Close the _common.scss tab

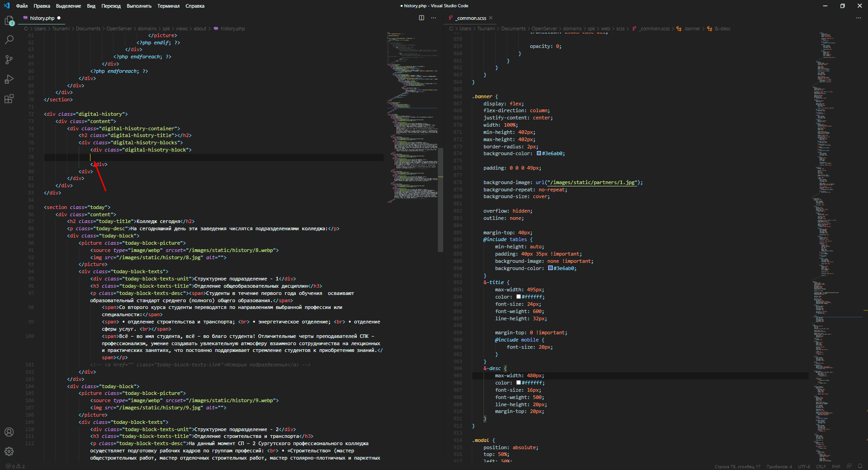[491, 18]
